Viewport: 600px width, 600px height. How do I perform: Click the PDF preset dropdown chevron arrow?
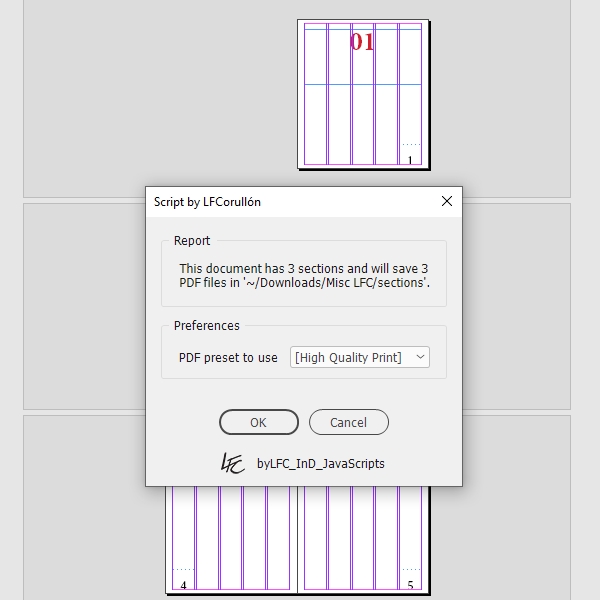pyautogui.click(x=420, y=357)
